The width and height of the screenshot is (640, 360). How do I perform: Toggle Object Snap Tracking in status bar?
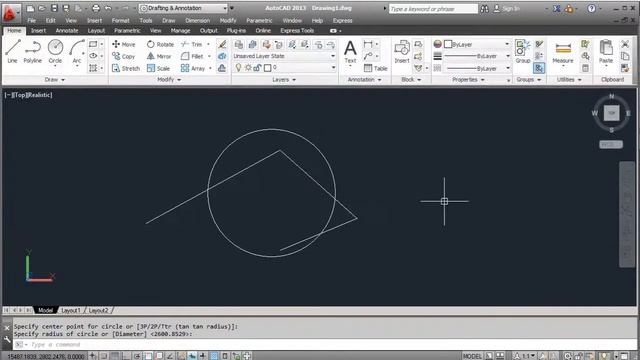(170, 356)
